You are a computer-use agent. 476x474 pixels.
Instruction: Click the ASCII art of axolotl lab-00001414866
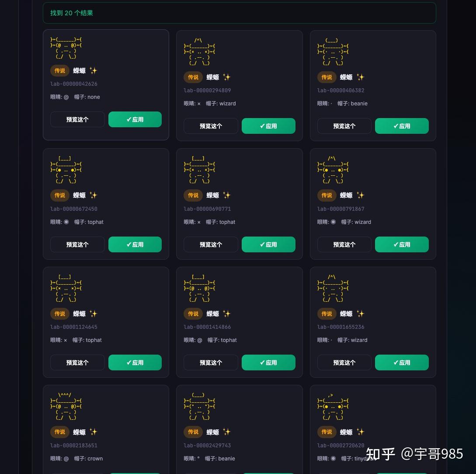coord(199,289)
